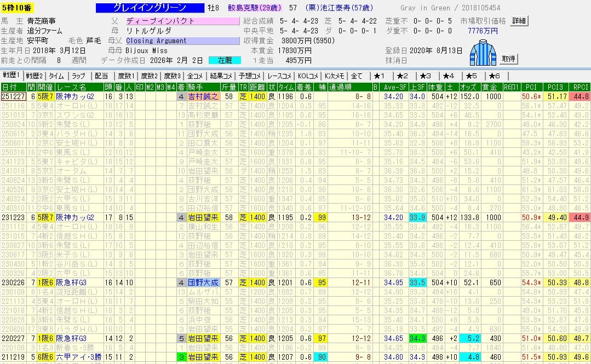Screen dimensions: 591x364
Task: Open the ★3 star tab
Action: (x=425, y=76)
